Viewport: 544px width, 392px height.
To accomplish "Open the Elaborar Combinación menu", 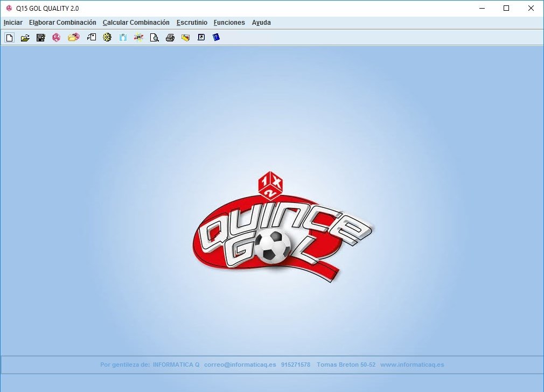I will [62, 23].
